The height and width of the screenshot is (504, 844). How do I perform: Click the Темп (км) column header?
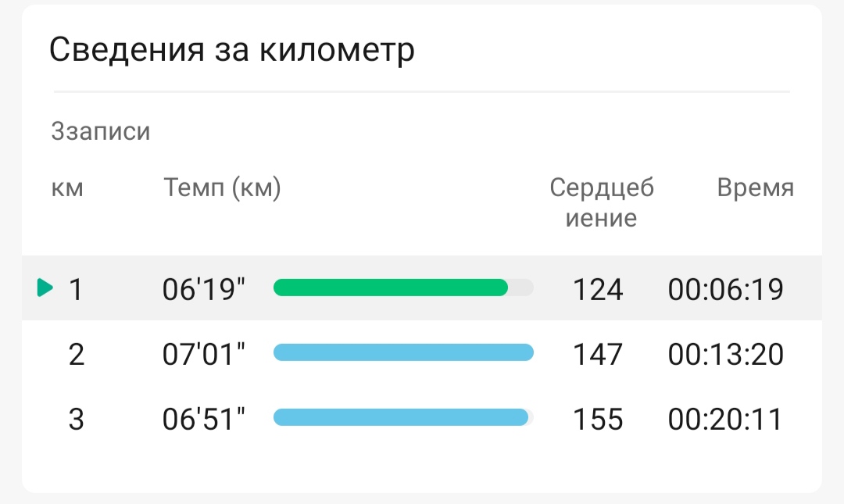222,188
